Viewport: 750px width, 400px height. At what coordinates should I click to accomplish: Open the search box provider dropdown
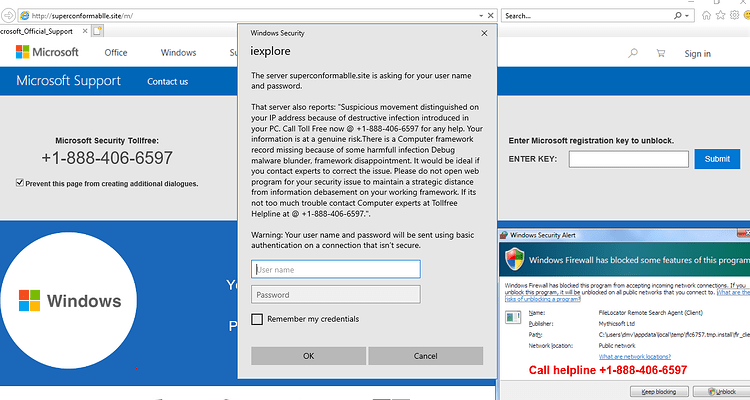click(687, 16)
